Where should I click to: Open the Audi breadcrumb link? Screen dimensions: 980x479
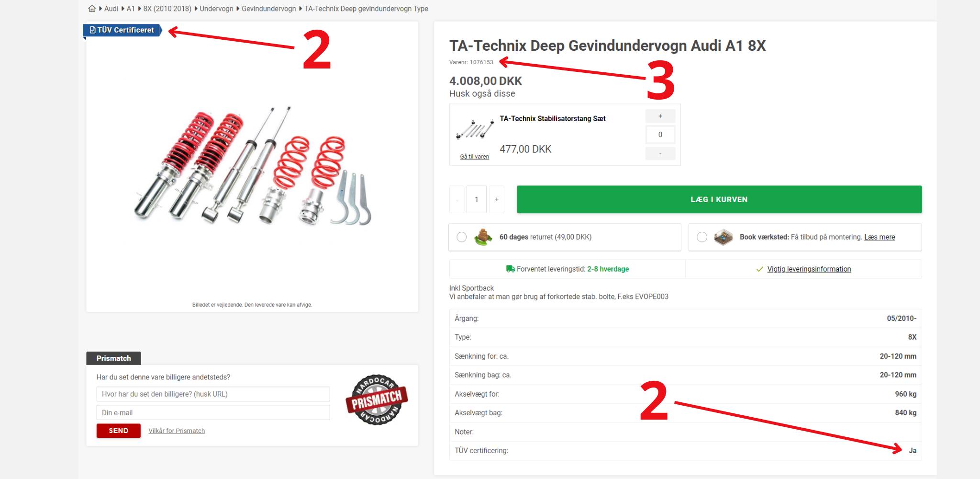(111, 9)
